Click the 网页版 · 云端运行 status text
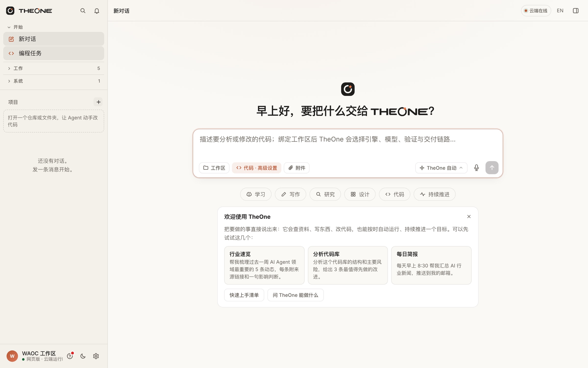 point(45,359)
